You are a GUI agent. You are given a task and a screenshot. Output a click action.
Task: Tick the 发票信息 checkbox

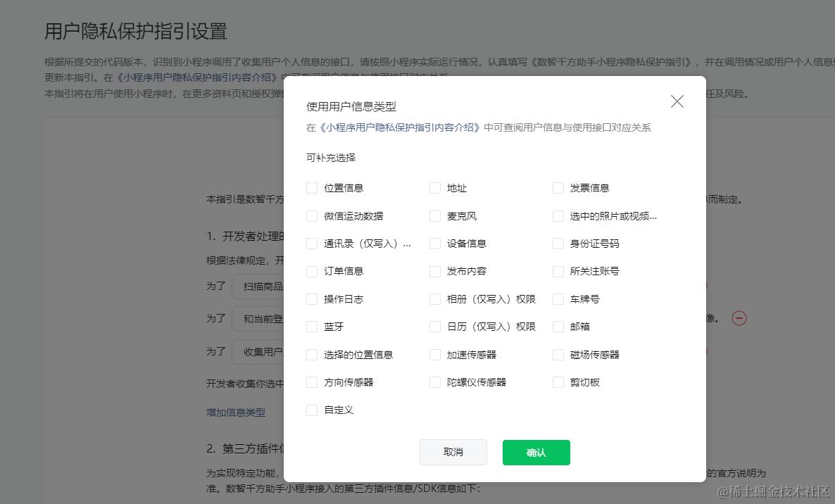tap(558, 188)
